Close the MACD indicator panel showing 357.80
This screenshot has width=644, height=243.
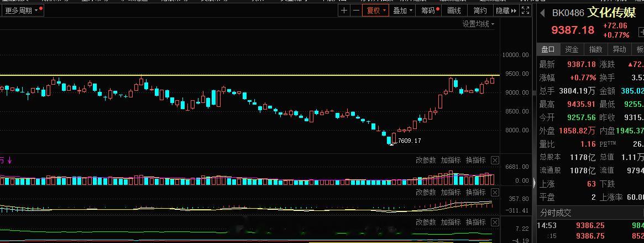(x=495, y=192)
